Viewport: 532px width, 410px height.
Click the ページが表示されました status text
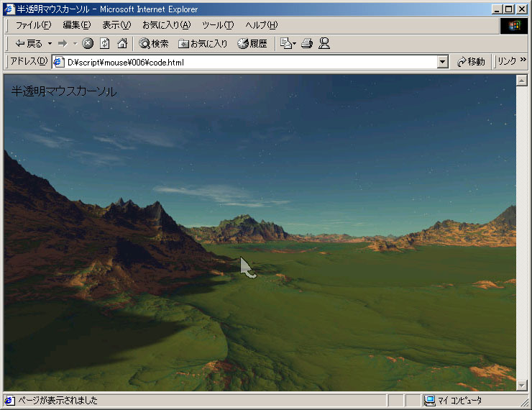tap(58, 401)
